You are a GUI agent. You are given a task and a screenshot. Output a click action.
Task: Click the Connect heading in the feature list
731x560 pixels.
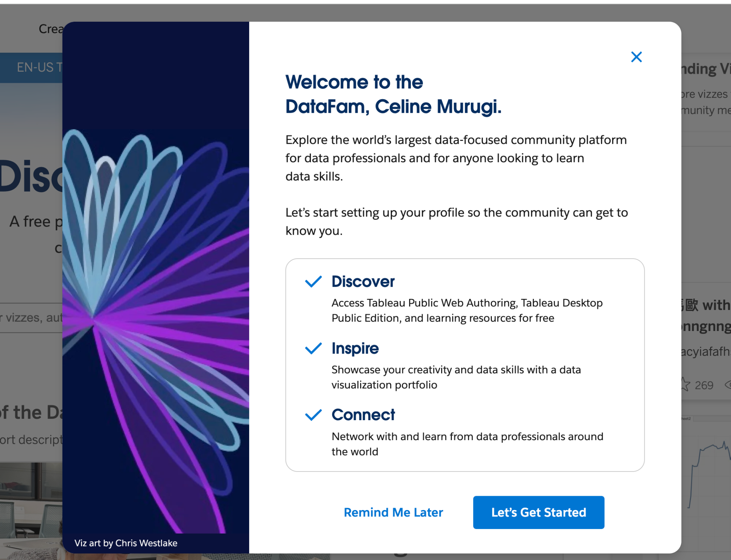click(363, 415)
